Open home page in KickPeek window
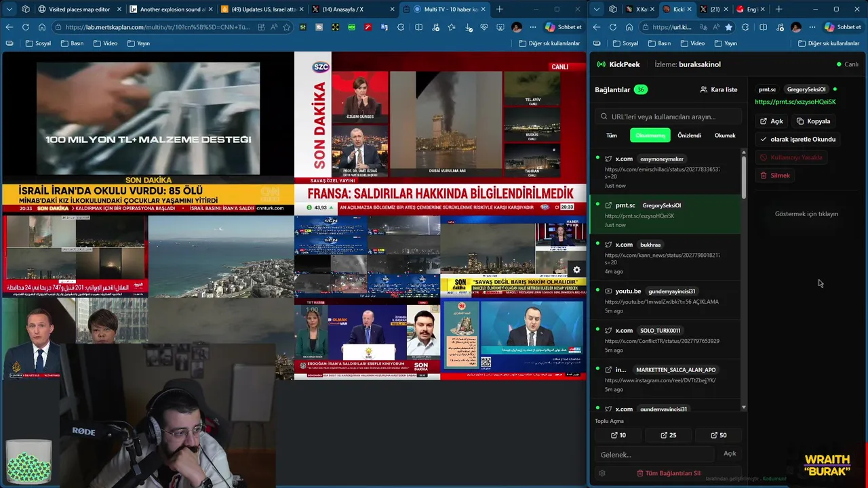Screen dimensions: 868x488 click(x=629, y=27)
